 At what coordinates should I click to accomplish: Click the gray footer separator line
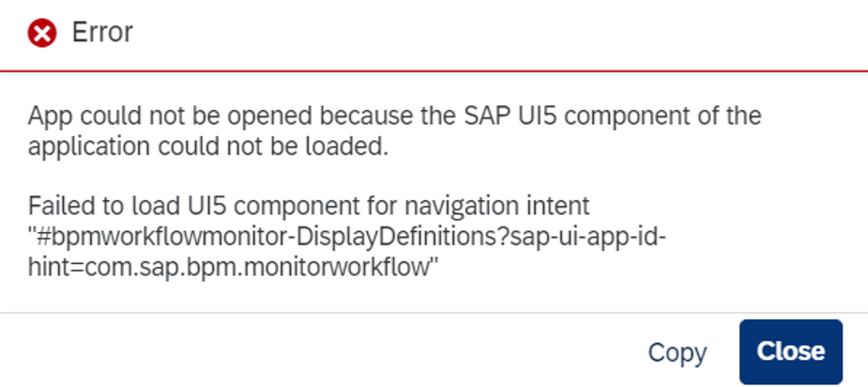click(434, 313)
